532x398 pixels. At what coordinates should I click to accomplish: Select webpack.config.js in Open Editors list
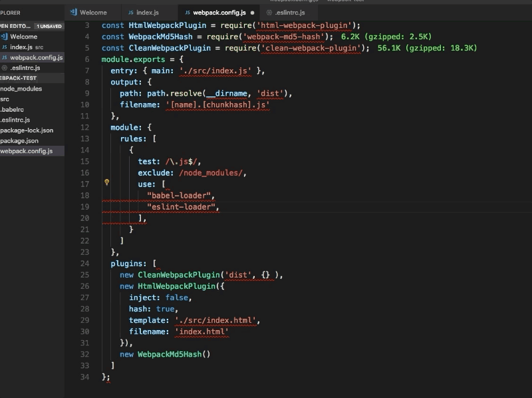(x=32, y=58)
